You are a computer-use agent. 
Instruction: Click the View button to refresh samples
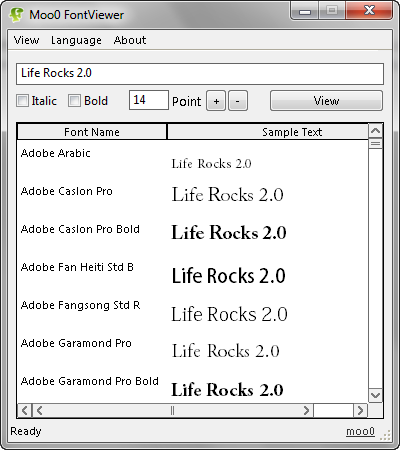coord(326,101)
